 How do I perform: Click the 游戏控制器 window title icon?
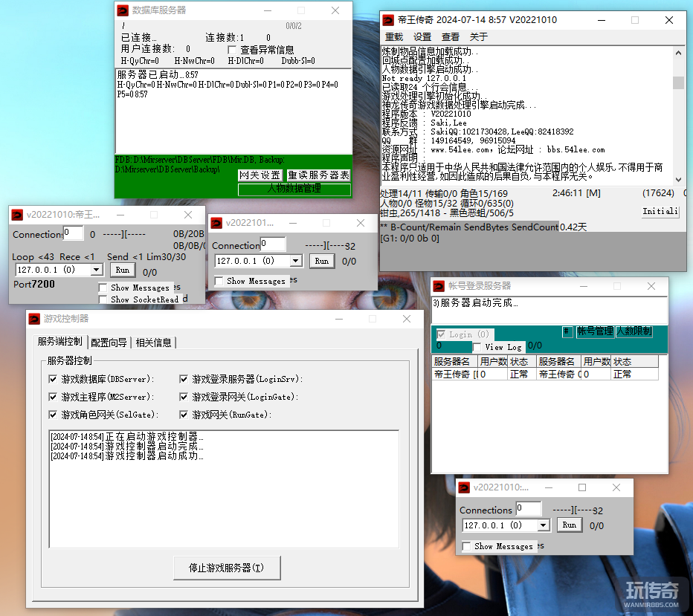click(34, 319)
